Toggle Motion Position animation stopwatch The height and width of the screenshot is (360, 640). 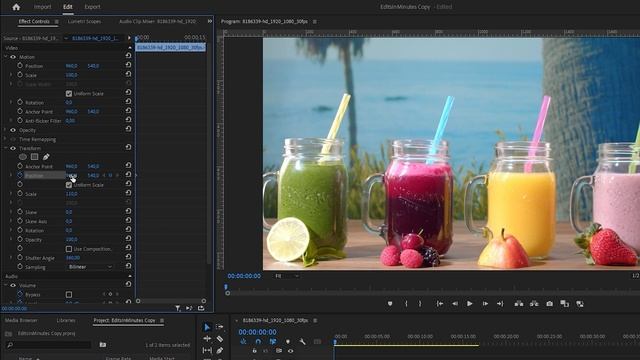pyautogui.click(x=20, y=66)
